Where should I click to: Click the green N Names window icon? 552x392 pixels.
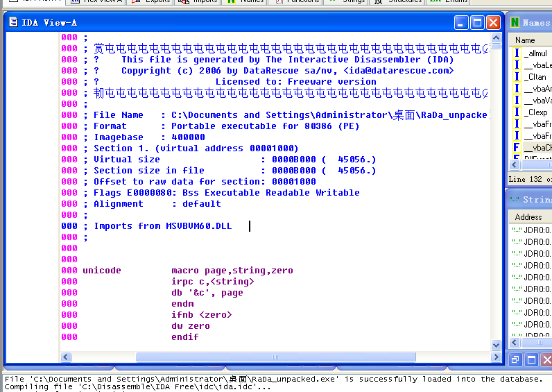tap(515, 22)
